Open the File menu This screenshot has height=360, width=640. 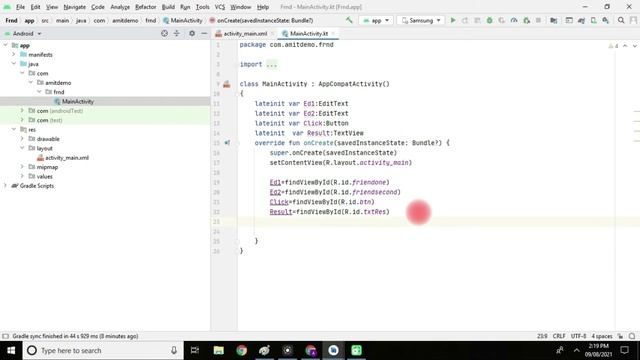[20, 7]
